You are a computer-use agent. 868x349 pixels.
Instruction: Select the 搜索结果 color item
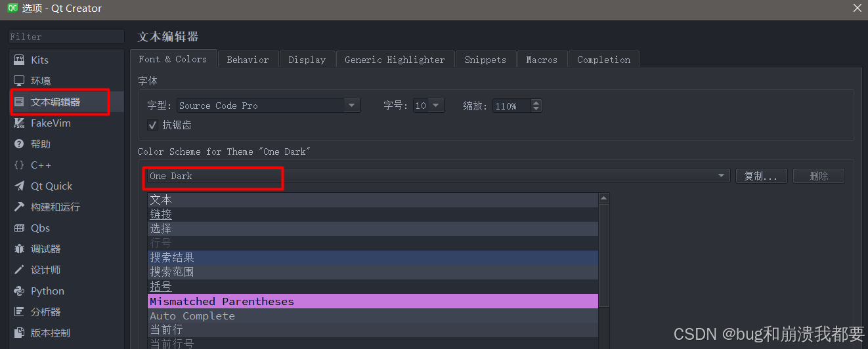[x=373, y=257]
